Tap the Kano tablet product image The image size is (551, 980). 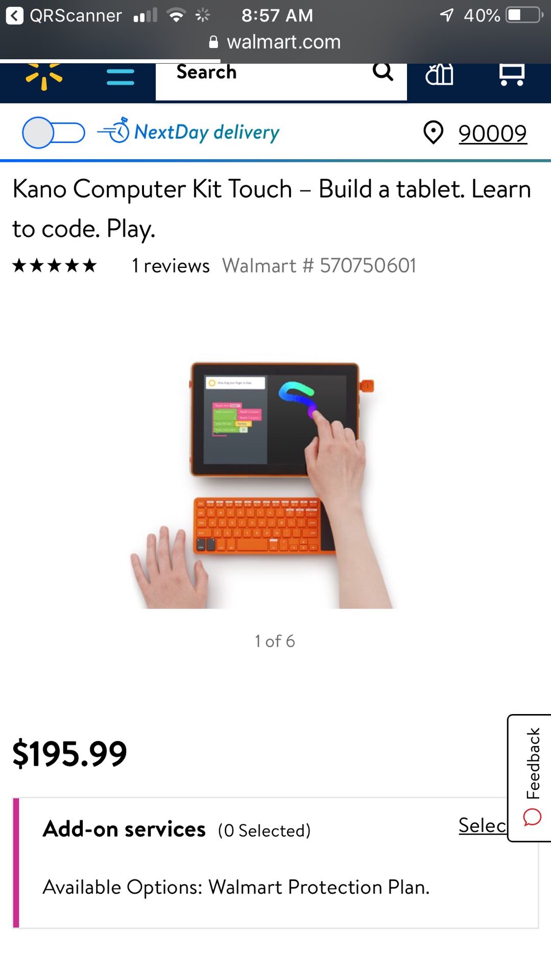click(x=275, y=485)
